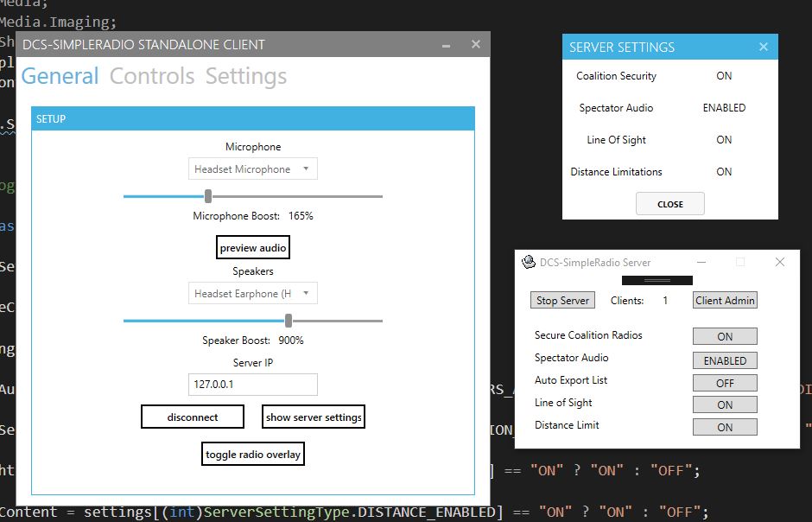Minimize the DCS-SimpleRadio Server window
This screenshot has width=812, height=522.
click(x=701, y=262)
